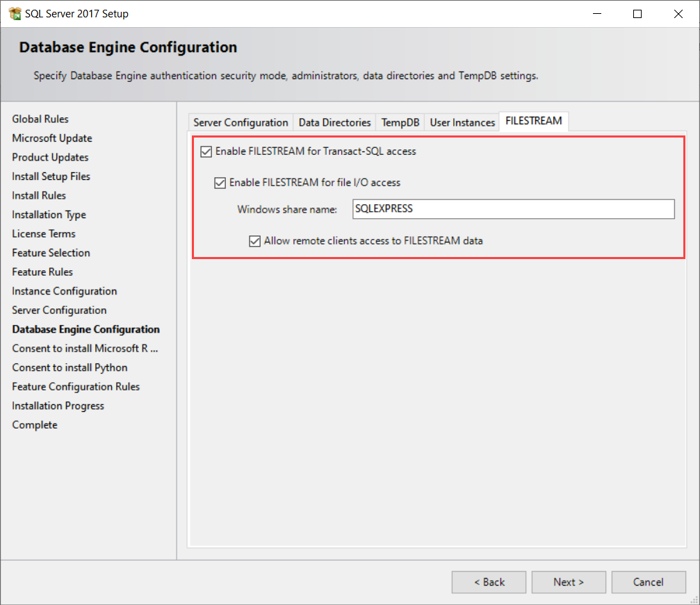The width and height of the screenshot is (700, 605).
Task: Click Consent to install Python step
Action: tap(70, 367)
